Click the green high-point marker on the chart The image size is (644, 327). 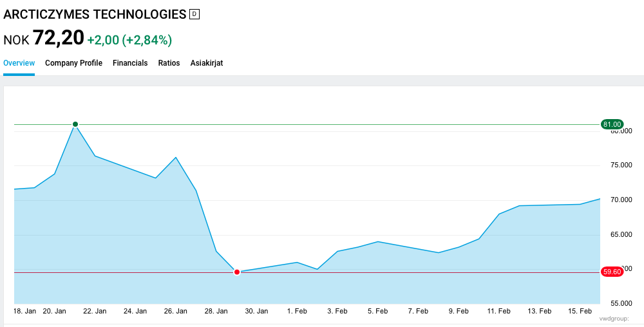(75, 124)
